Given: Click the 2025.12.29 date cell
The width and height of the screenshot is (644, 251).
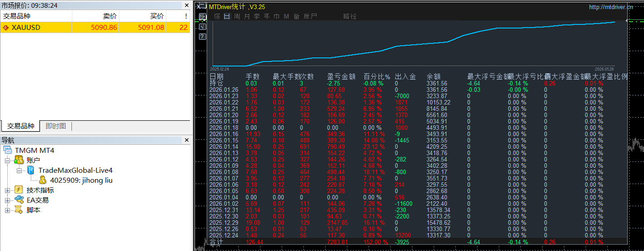Looking at the screenshot, I should [224, 223].
